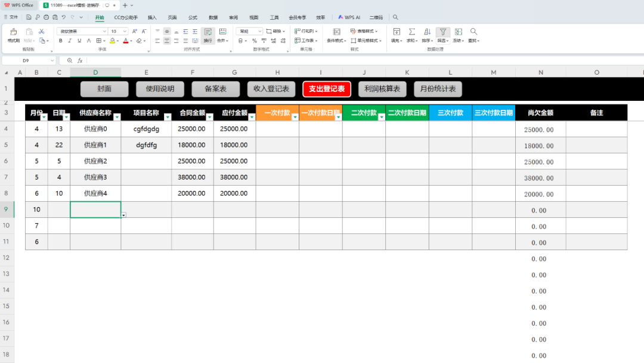This screenshot has height=363, width=644.
Task: Decrease font size with A- icon
Action: pyautogui.click(x=144, y=31)
